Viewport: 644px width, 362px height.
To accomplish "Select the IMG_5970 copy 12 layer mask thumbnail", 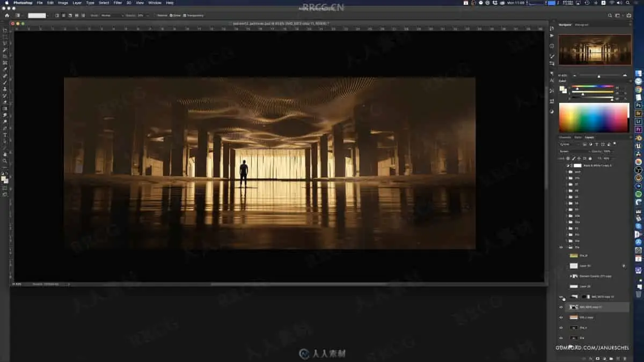I will [x=586, y=297].
